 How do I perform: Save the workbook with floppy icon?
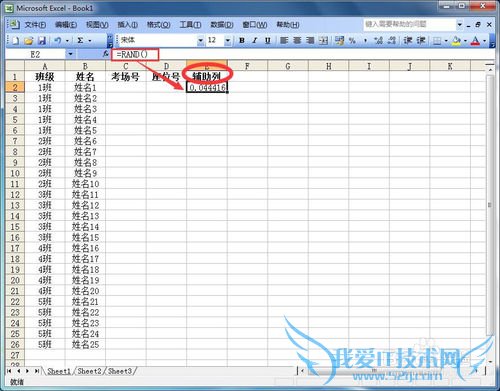click(x=42, y=41)
